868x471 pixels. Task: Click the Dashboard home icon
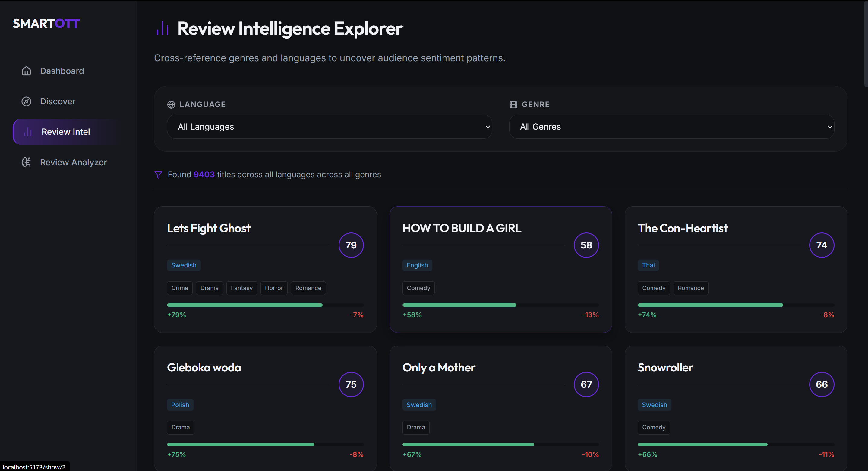[26, 71]
